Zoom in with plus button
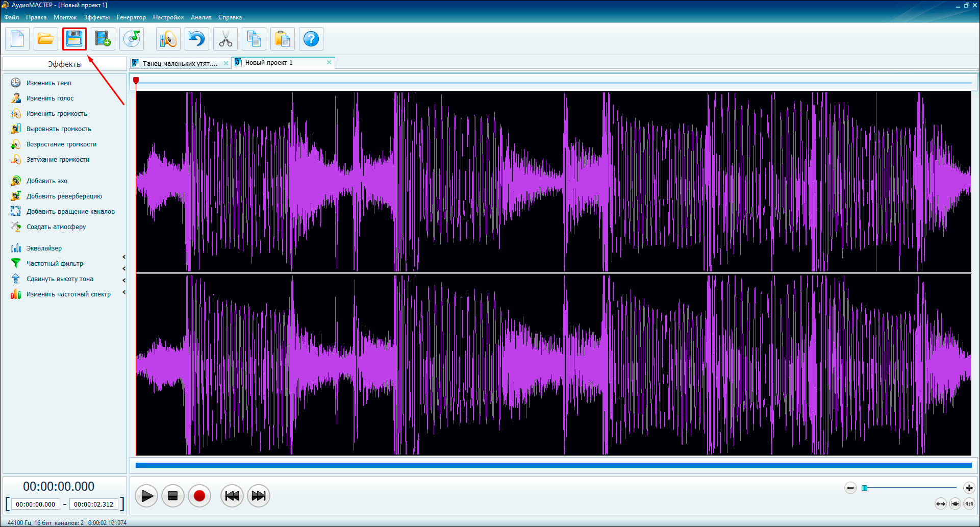Viewport: 980px width, 527px height. [969, 488]
